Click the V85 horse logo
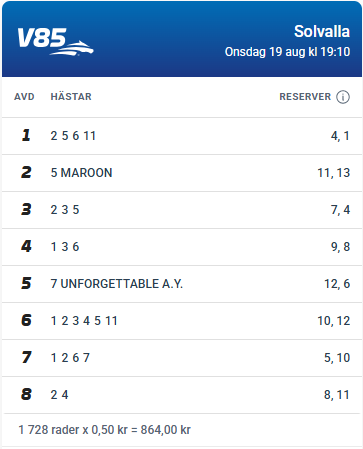Screen dimensions: 363x449 tap(55, 41)
